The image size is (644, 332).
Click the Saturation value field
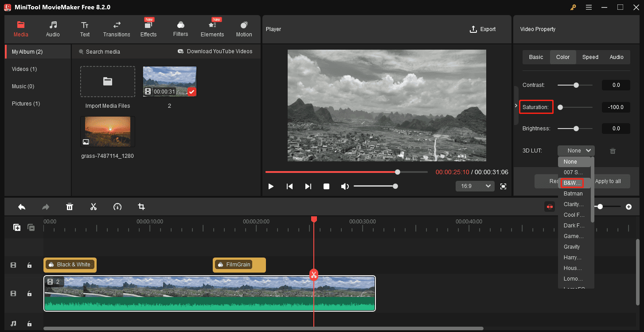616,107
